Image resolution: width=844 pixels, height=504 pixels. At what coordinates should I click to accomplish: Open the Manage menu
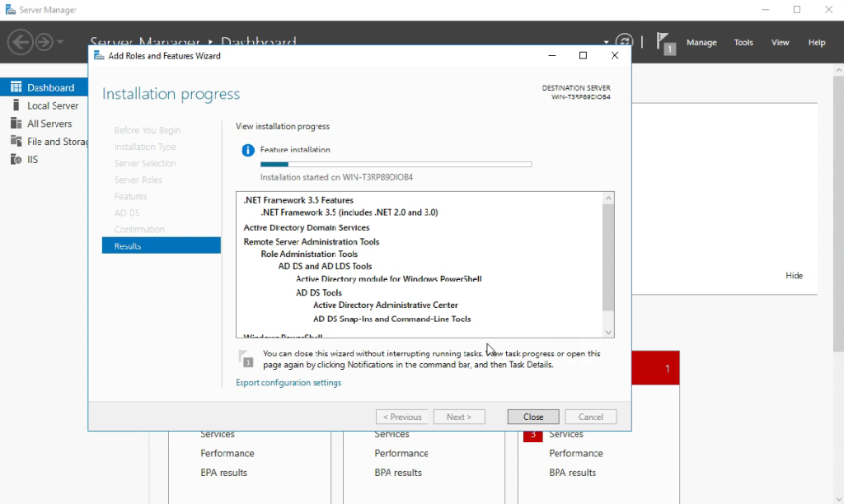(x=701, y=42)
